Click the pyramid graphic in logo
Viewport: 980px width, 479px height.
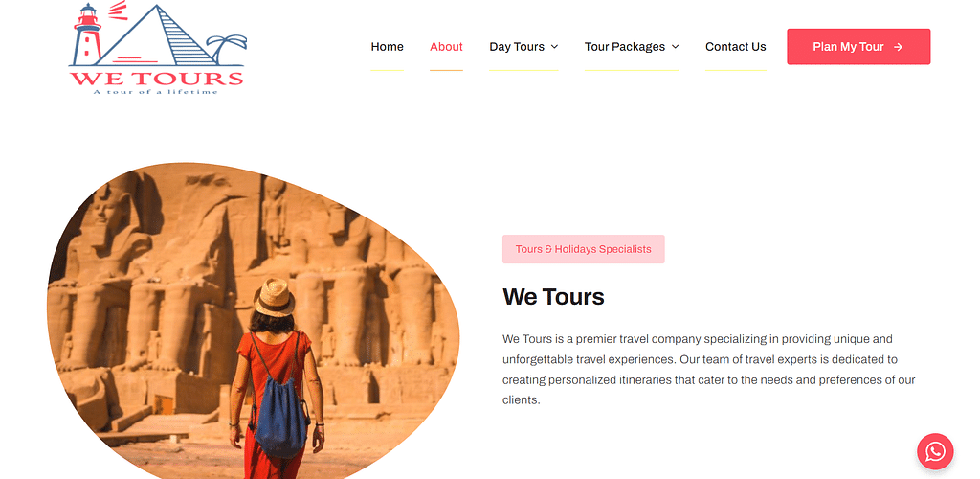click(x=156, y=36)
